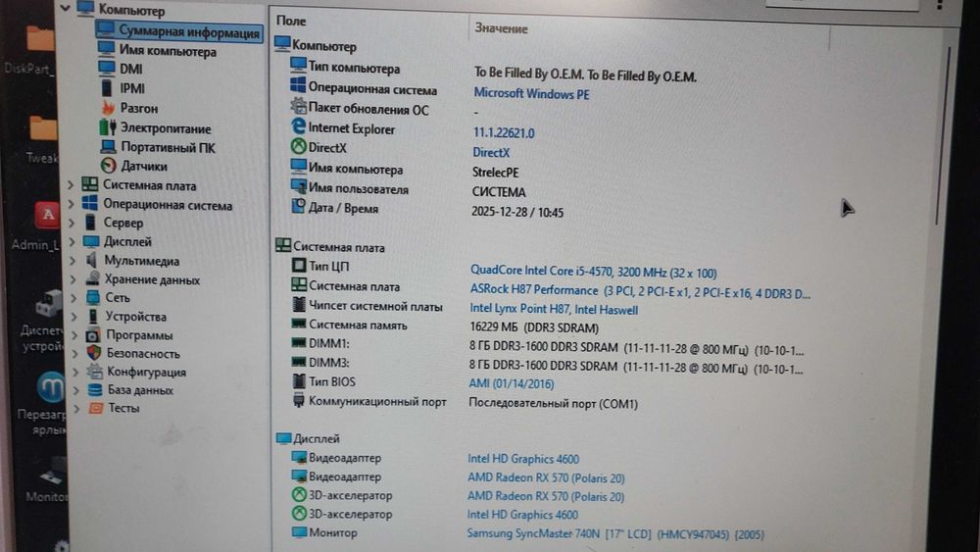This screenshot has height=552, width=980.
Task: Select the StrelecPE computer name value
Action: tap(495, 172)
